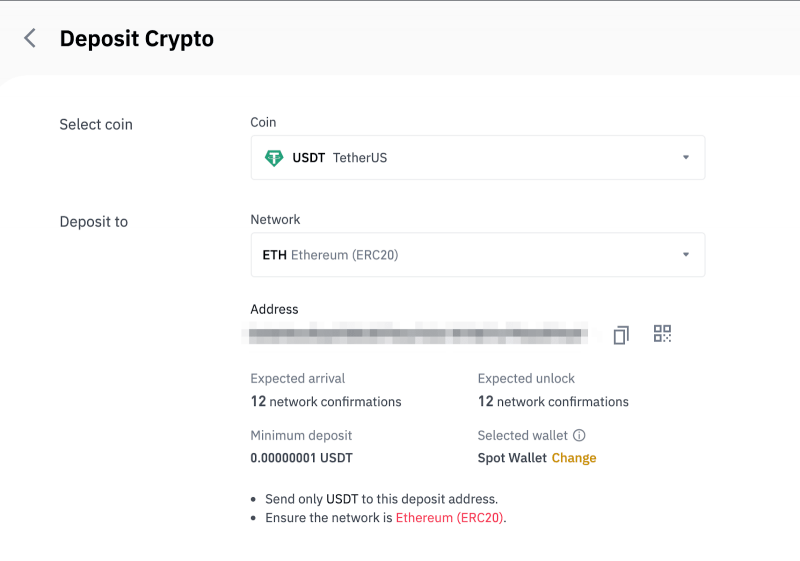
Task: Copy the deposit address with copy icon
Action: pos(621,335)
